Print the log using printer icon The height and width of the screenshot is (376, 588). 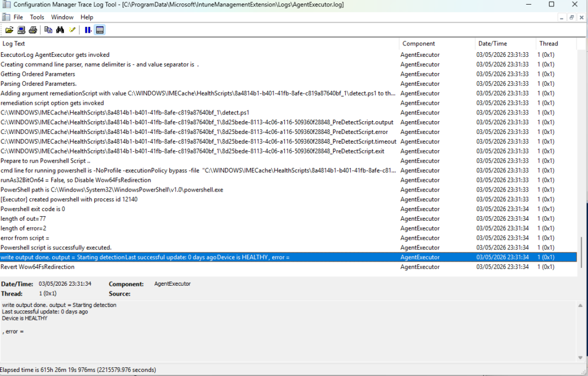(x=33, y=30)
